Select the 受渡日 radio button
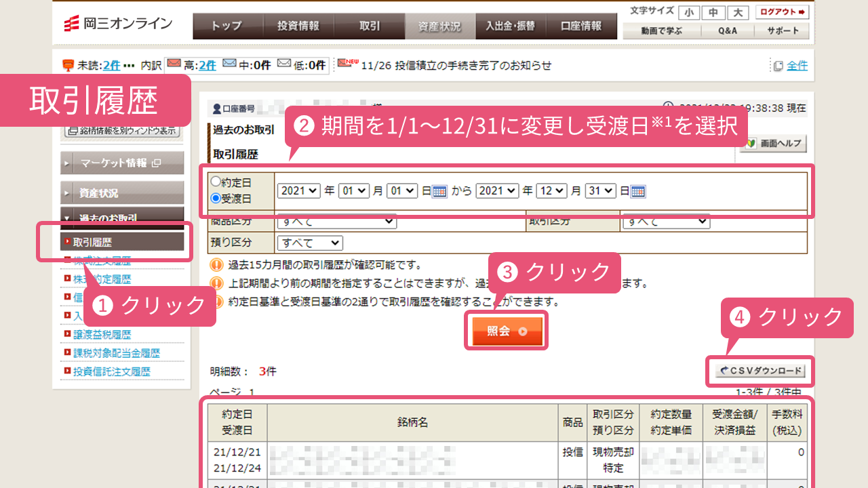This screenshot has width=868, height=488. point(216,199)
